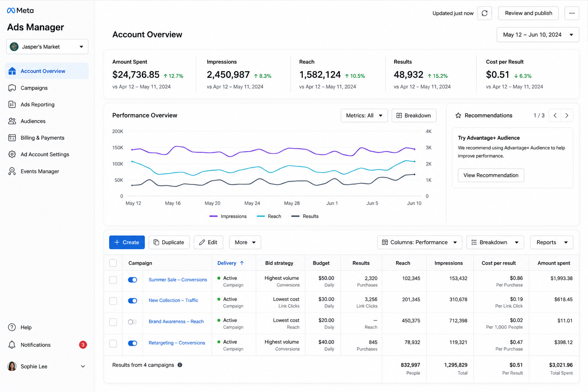The width and height of the screenshot is (588, 392).
Task: Click the Help question mark icon
Action: [12, 327]
